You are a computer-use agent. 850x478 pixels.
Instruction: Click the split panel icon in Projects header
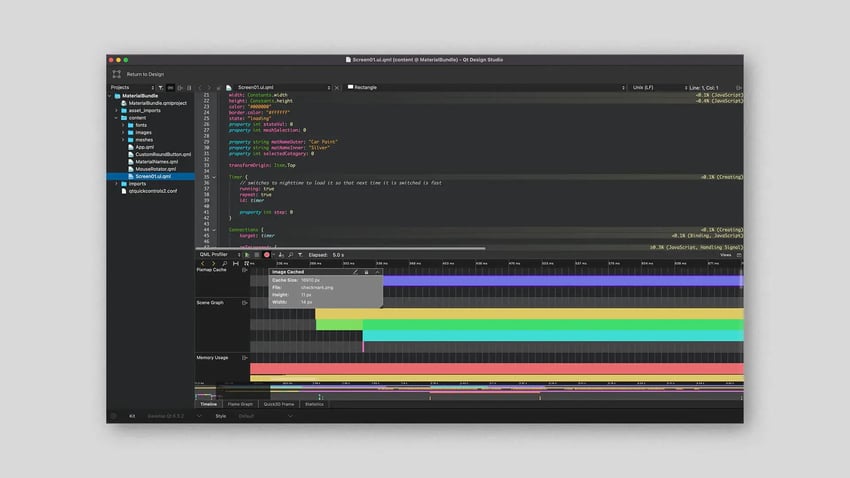point(180,88)
